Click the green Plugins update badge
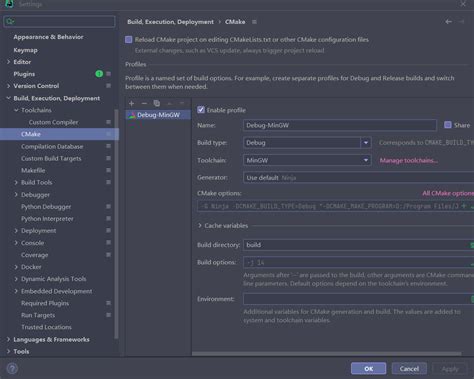The height and width of the screenshot is (379, 474). click(99, 74)
